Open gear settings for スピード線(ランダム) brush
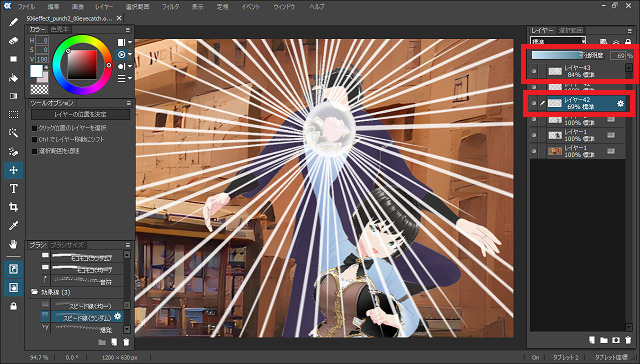The width and height of the screenshot is (640, 364). pos(118,316)
